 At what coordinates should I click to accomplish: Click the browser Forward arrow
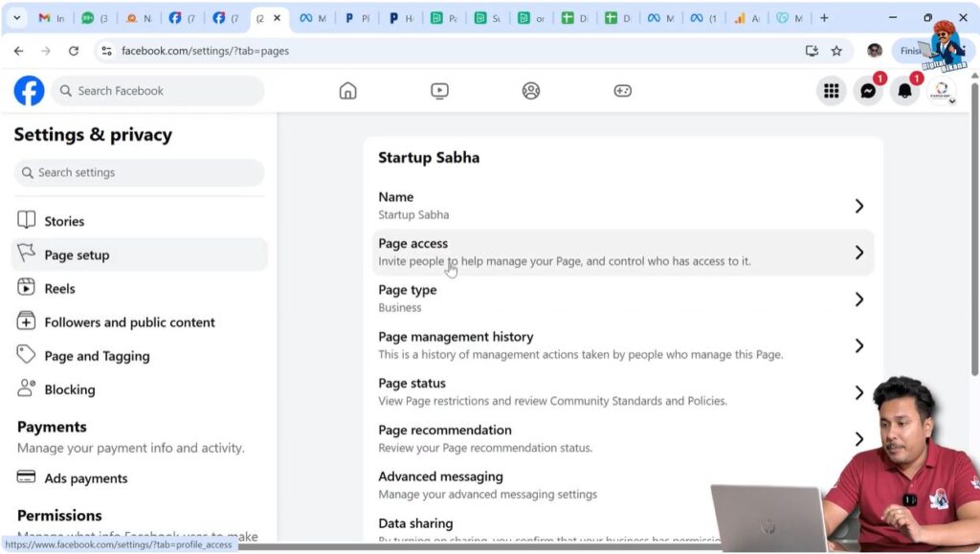coord(46,52)
